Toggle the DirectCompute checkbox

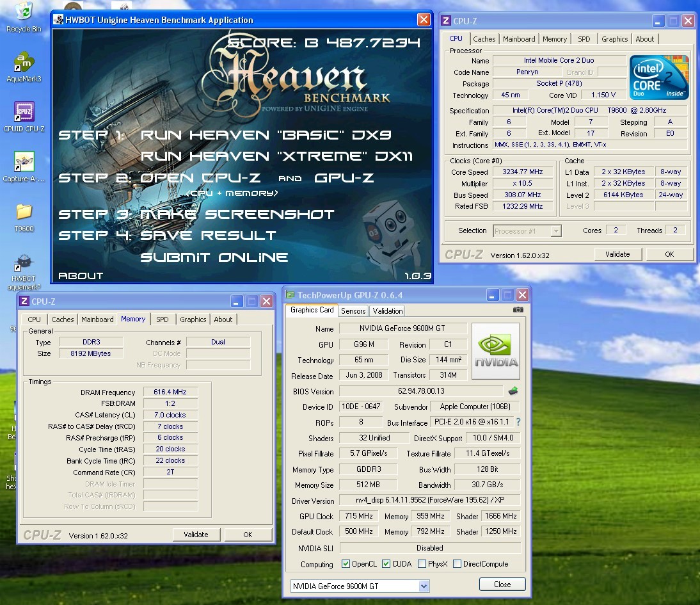click(x=457, y=564)
